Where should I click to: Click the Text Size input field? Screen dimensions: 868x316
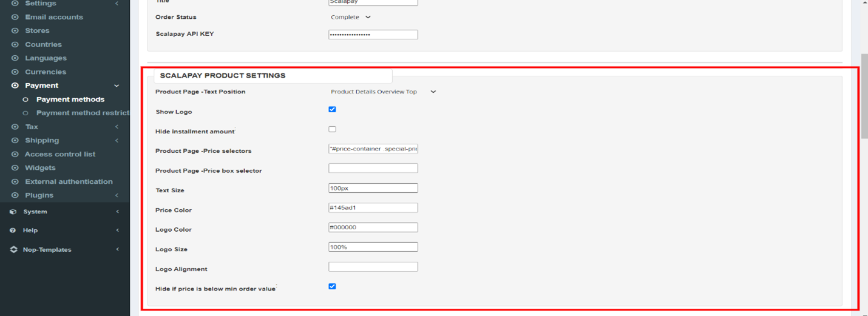coord(373,188)
